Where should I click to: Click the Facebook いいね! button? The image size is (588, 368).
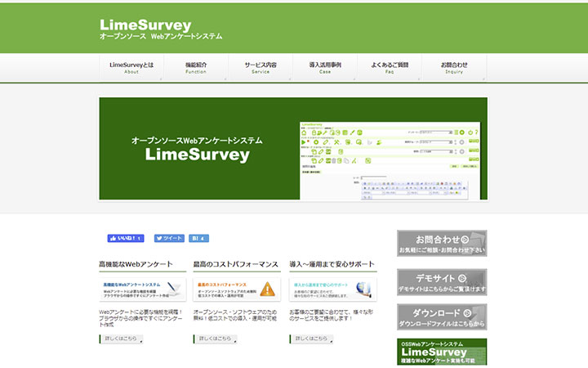[126, 238]
